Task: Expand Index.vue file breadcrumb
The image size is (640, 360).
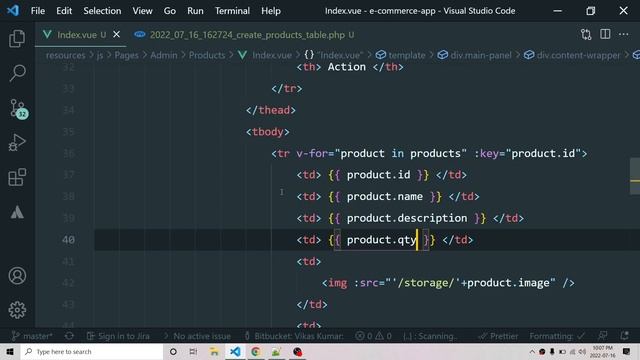Action: click(x=265, y=55)
